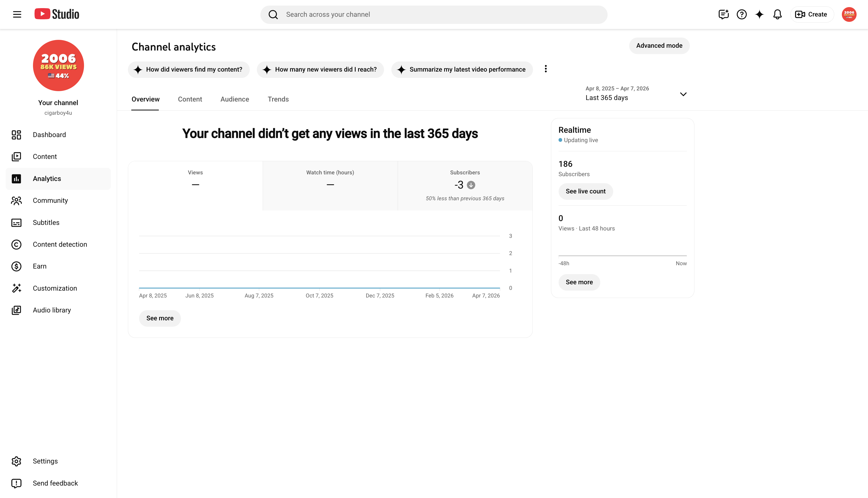Open more suggestions three-dot menu
Screen dimensions: 868x498
coord(546,69)
